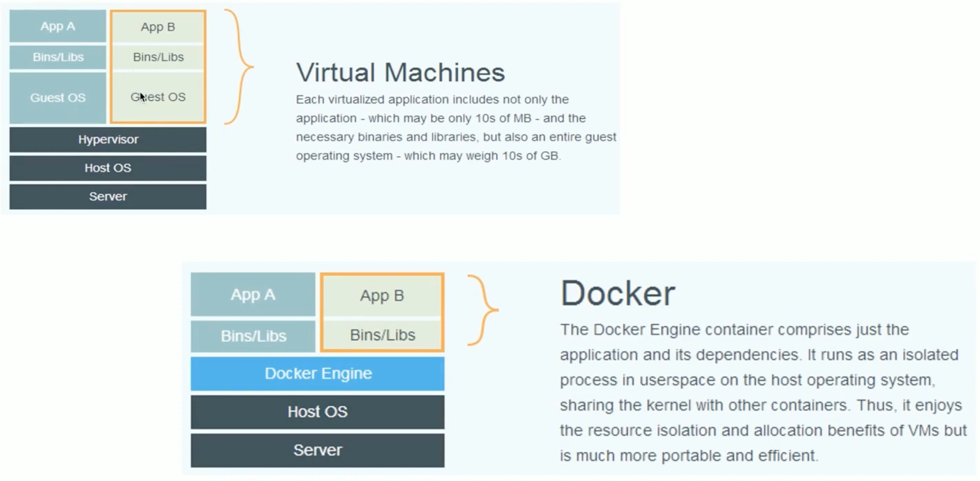Click Server block in Docker diagram
980x481 pixels.
[x=318, y=450]
